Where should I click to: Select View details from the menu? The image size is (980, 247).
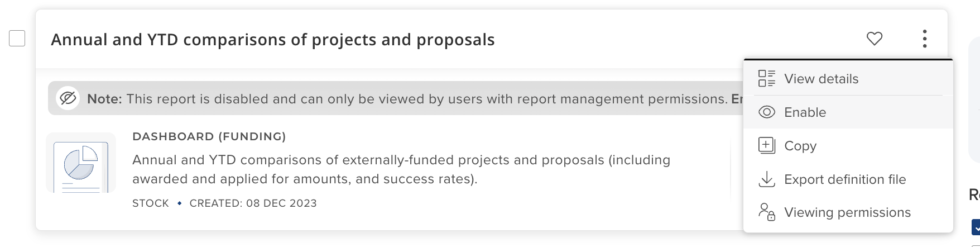(821, 79)
